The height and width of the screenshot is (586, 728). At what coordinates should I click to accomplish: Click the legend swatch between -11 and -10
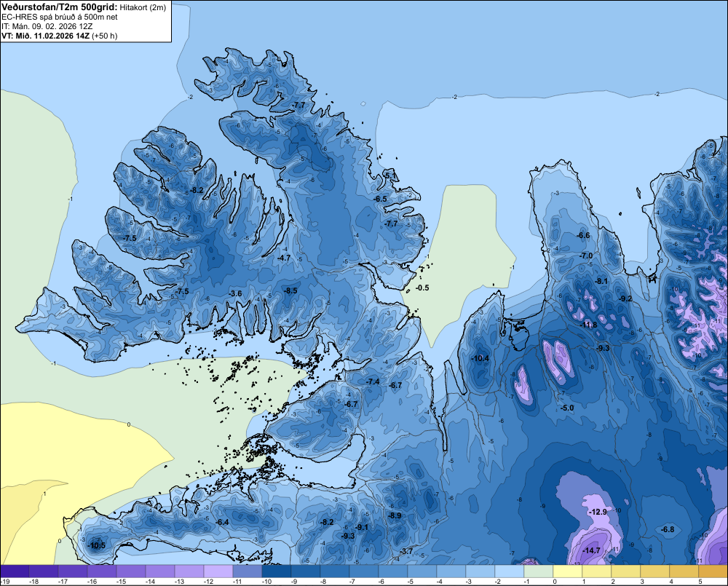tap(248, 571)
